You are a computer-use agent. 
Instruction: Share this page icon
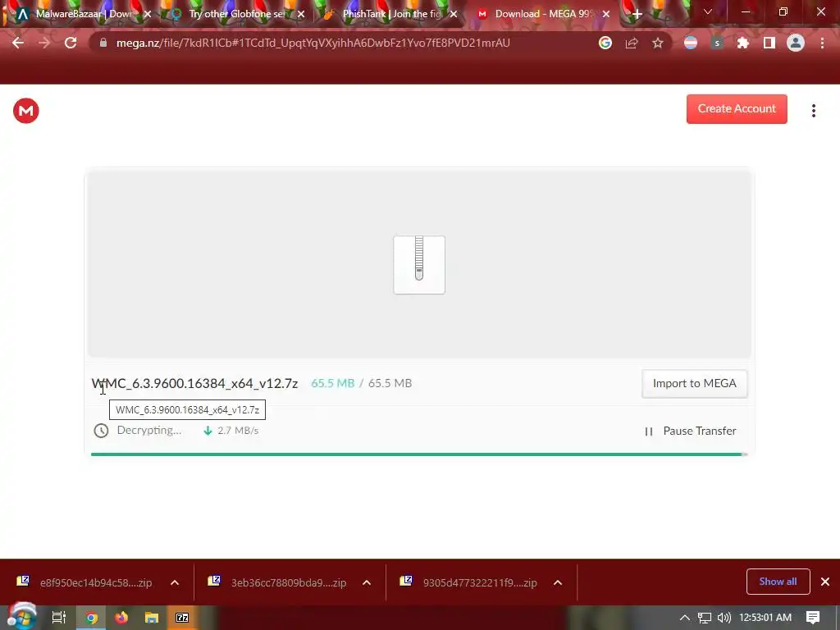click(x=632, y=43)
